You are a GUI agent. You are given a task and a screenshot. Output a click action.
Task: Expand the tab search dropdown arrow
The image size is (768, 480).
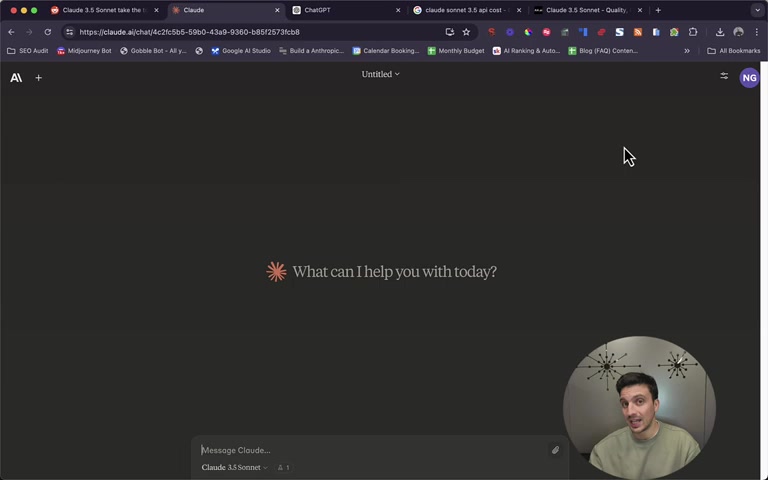click(x=757, y=10)
